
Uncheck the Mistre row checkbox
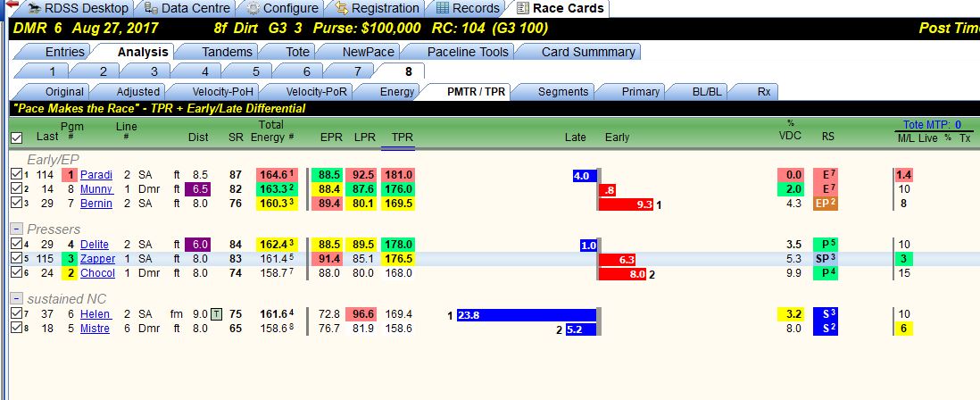click(x=17, y=329)
